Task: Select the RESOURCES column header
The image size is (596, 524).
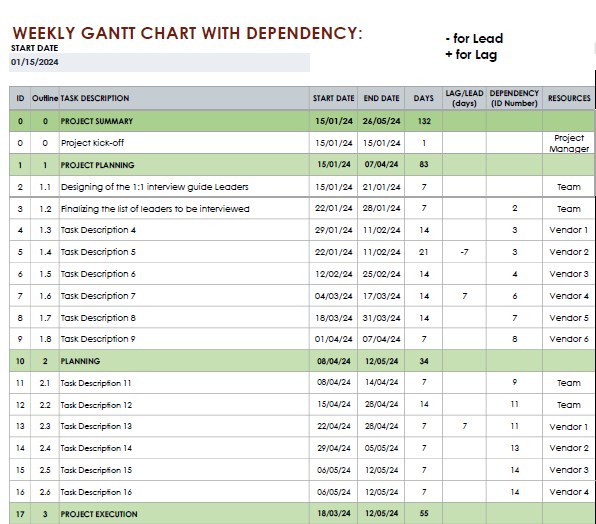Action: (569, 98)
